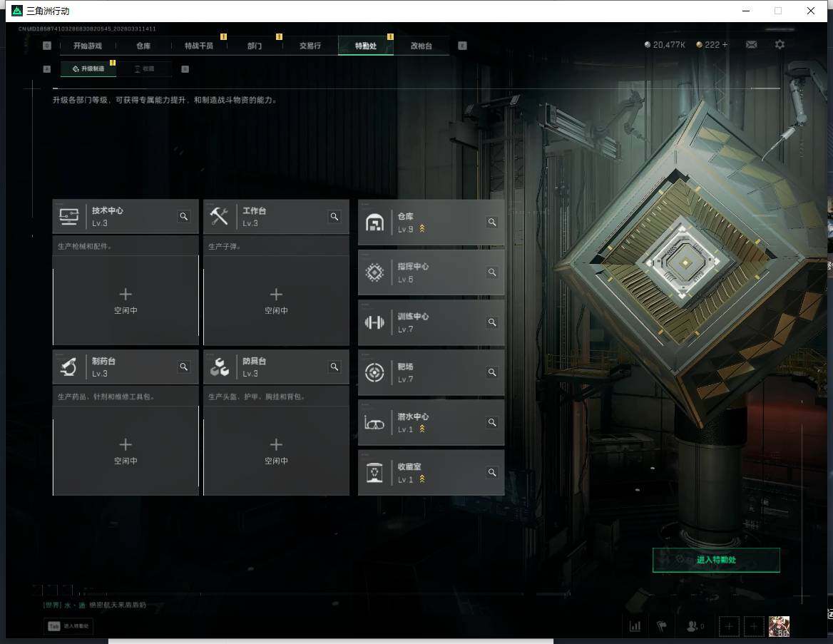Click the idle slot under 技术中心

[x=126, y=300]
